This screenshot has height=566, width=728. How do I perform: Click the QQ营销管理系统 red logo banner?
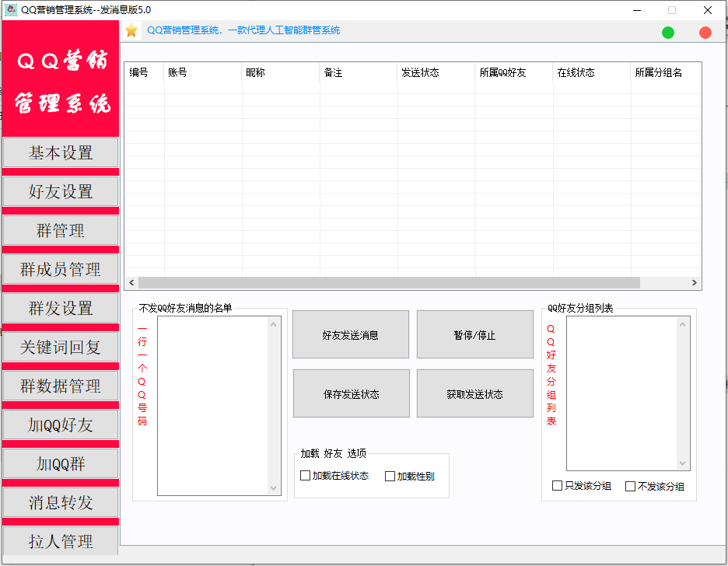(61, 79)
